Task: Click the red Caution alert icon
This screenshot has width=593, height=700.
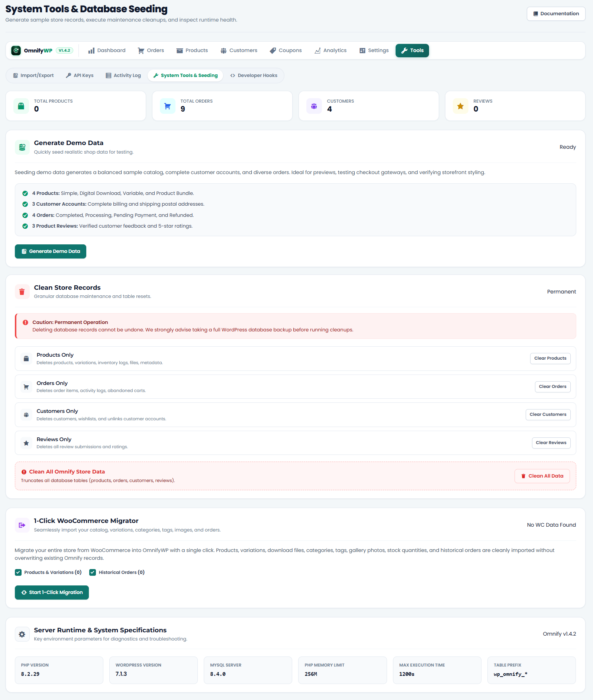Action: pos(25,322)
